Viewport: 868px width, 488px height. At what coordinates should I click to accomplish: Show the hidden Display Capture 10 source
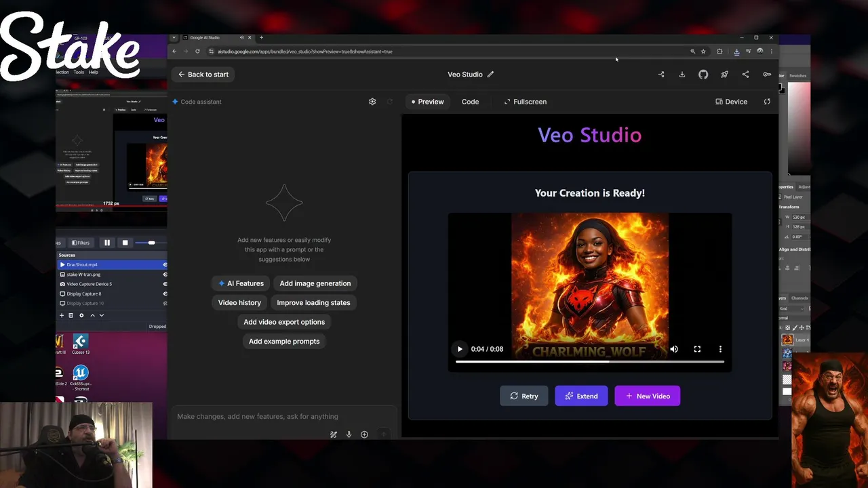tap(165, 303)
